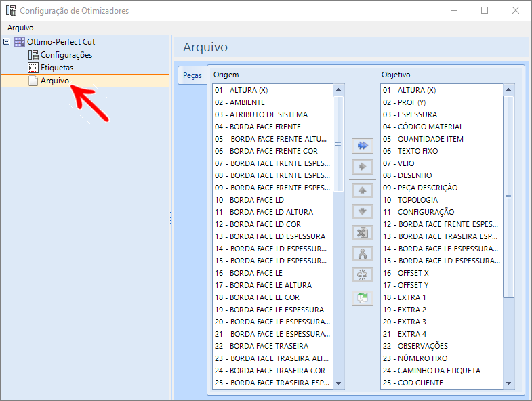Select '02 - PROF (Y)' in Objetivo
Viewport: 532px width, 401px height.
click(442, 102)
